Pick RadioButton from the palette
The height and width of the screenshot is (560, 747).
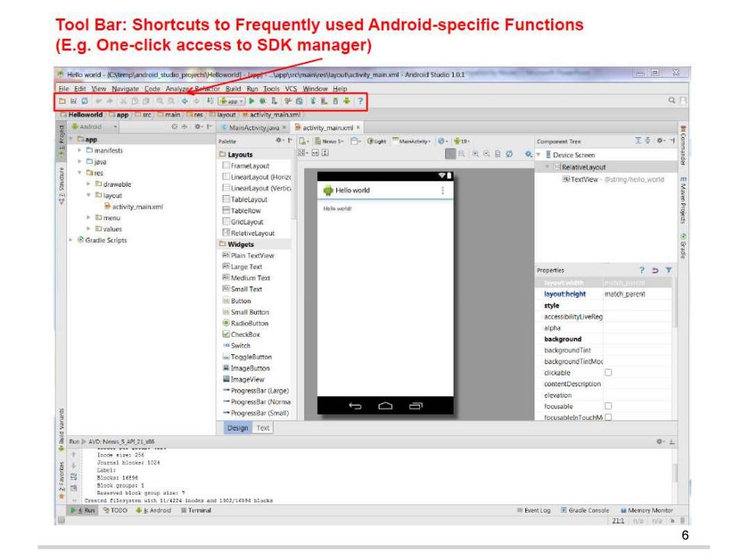pyautogui.click(x=245, y=323)
